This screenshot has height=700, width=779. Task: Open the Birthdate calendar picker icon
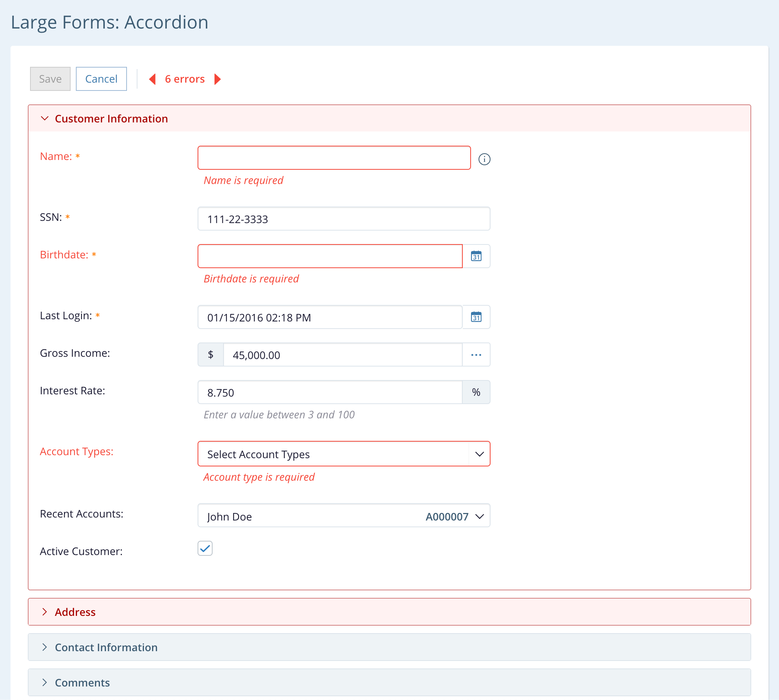476,256
